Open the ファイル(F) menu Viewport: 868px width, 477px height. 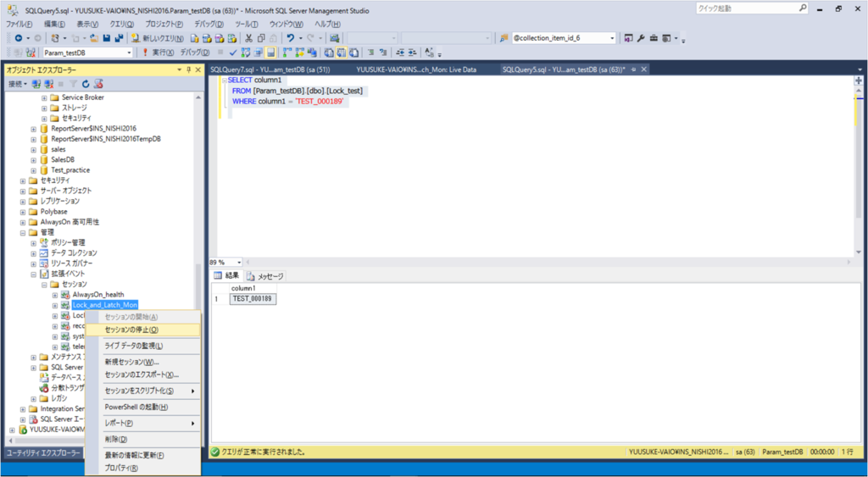coord(19,25)
